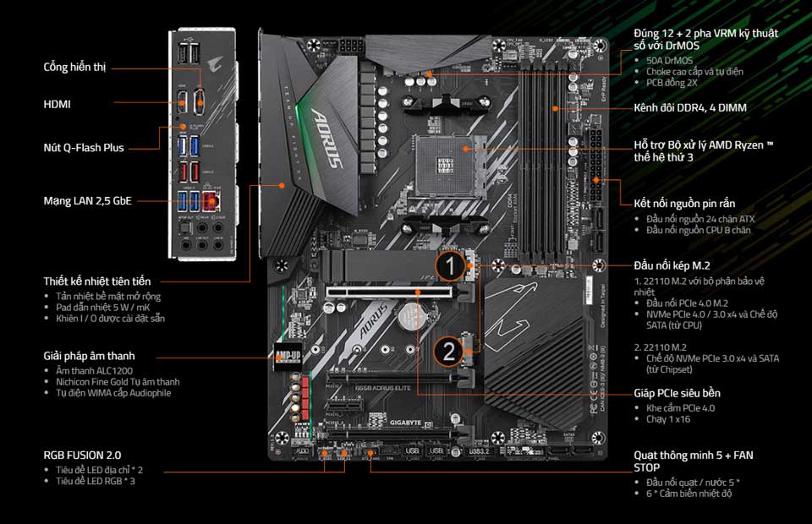Click the 'Đầu nối kép M.2' heading

pos(672,265)
